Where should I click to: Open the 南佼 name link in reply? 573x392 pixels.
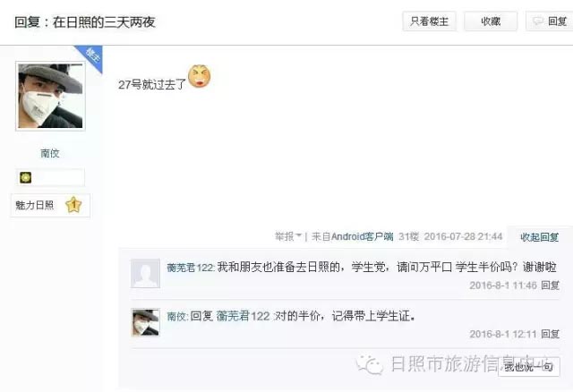pos(177,316)
